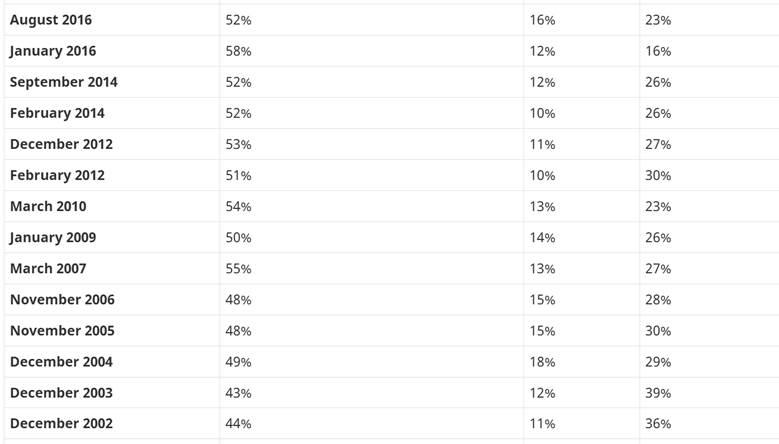The width and height of the screenshot is (779, 444).
Task: Click the March 2007 row header
Action: [48, 268]
